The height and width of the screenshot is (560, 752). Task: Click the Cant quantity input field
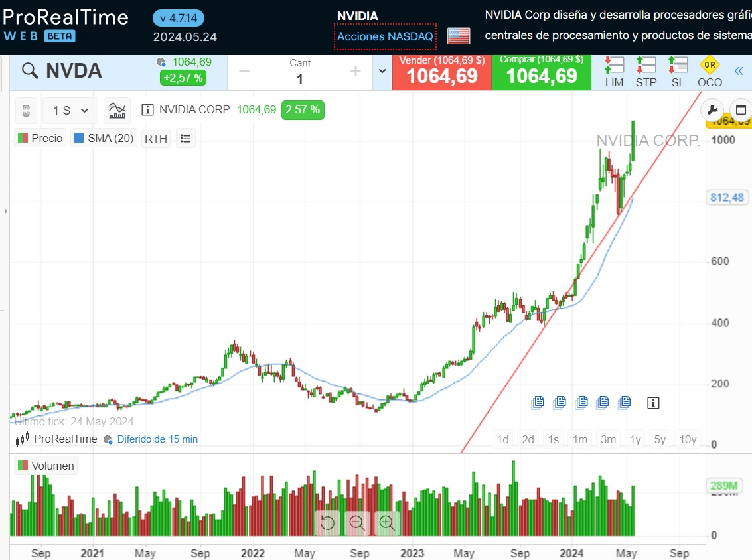point(300,78)
